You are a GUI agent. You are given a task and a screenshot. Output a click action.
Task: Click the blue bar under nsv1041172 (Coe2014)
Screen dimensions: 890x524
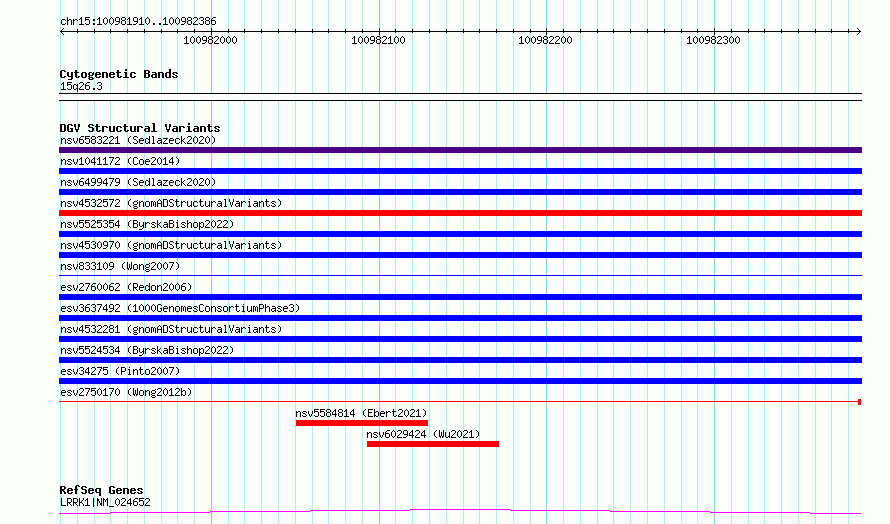point(460,171)
